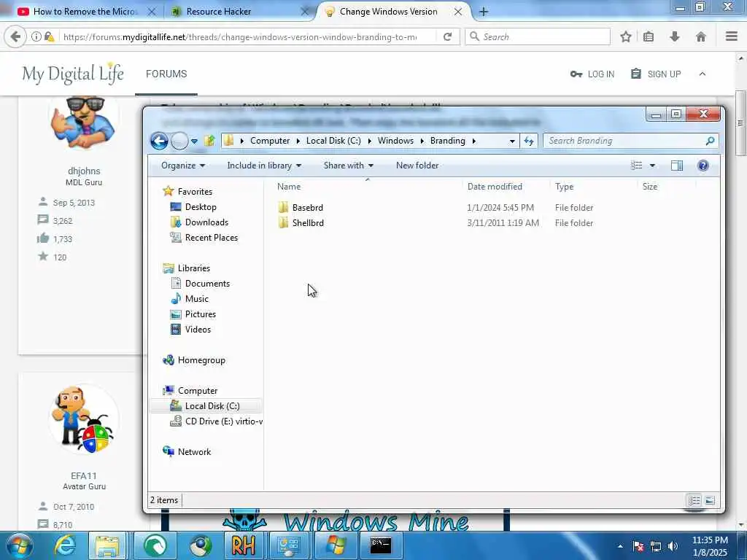
Task: Select Libraries in navigation pane
Action: coord(194,268)
